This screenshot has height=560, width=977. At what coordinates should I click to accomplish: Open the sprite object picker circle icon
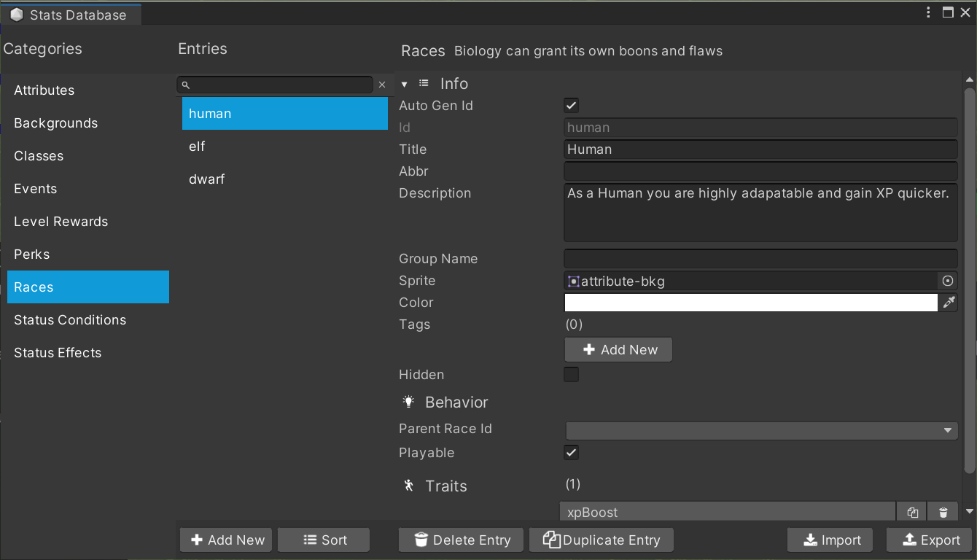(x=947, y=281)
